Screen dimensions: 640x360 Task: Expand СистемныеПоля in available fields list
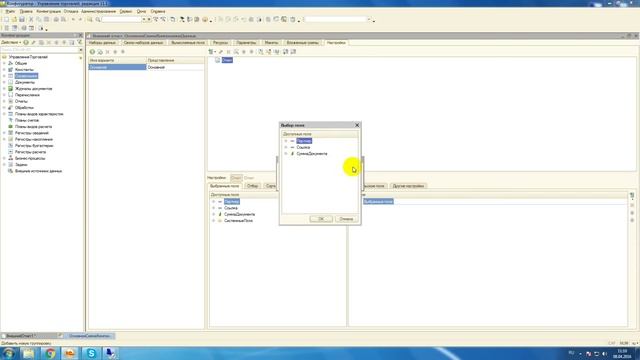[x=213, y=221]
